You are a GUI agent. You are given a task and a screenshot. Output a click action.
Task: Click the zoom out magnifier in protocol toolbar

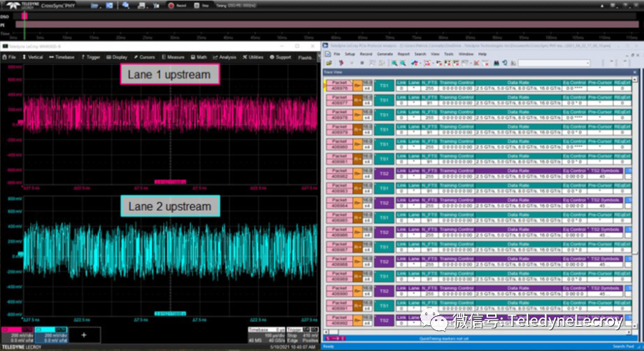pyautogui.click(x=402, y=63)
